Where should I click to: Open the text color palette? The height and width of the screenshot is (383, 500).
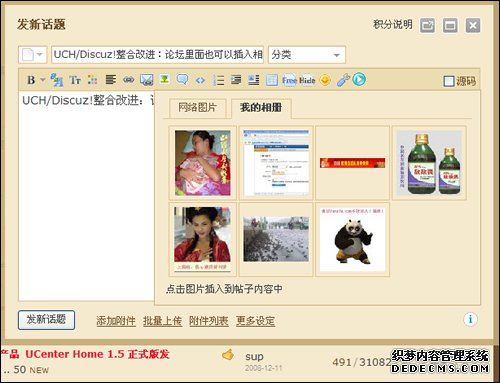[x=92, y=80]
